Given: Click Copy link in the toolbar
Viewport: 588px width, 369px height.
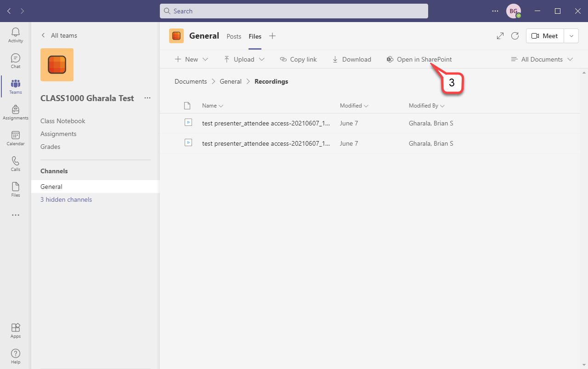Looking at the screenshot, I should (x=299, y=59).
